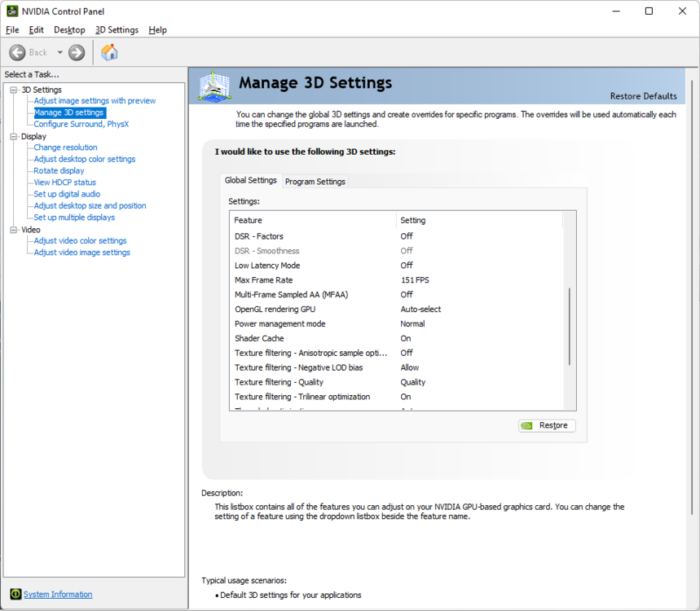
Task: Select Power management mode row
Action: click(396, 323)
